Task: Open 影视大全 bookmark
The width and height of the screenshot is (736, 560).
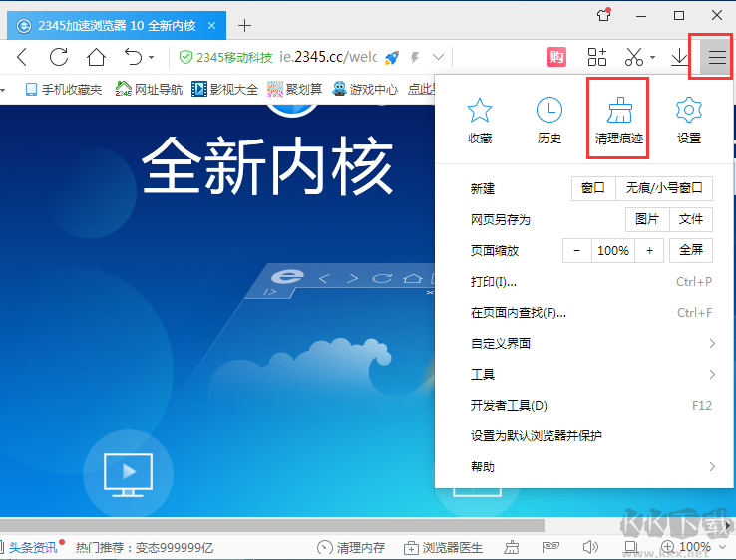Action: [x=224, y=89]
